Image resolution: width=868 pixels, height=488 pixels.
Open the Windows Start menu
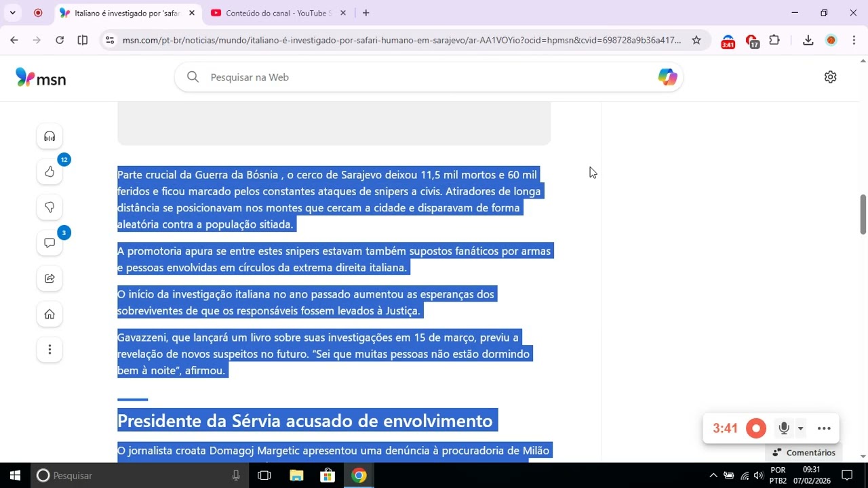click(x=15, y=475)
